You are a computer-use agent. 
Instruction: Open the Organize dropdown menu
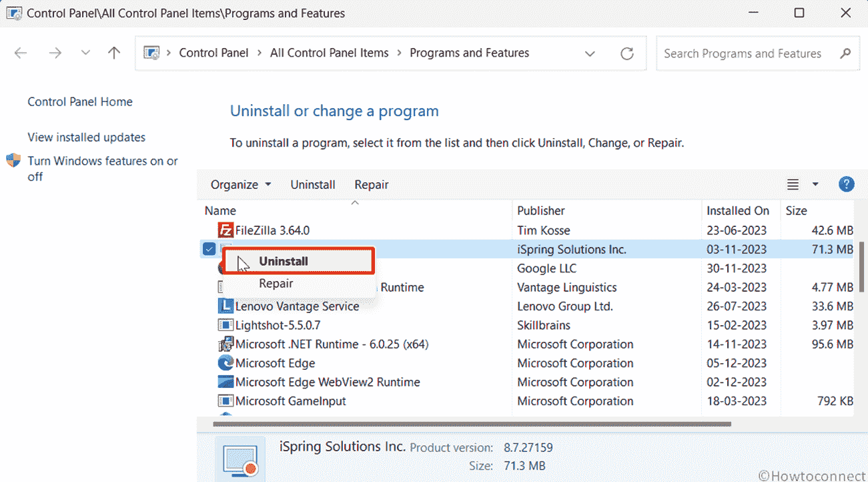pyautogui.click(x=241, y=184)
